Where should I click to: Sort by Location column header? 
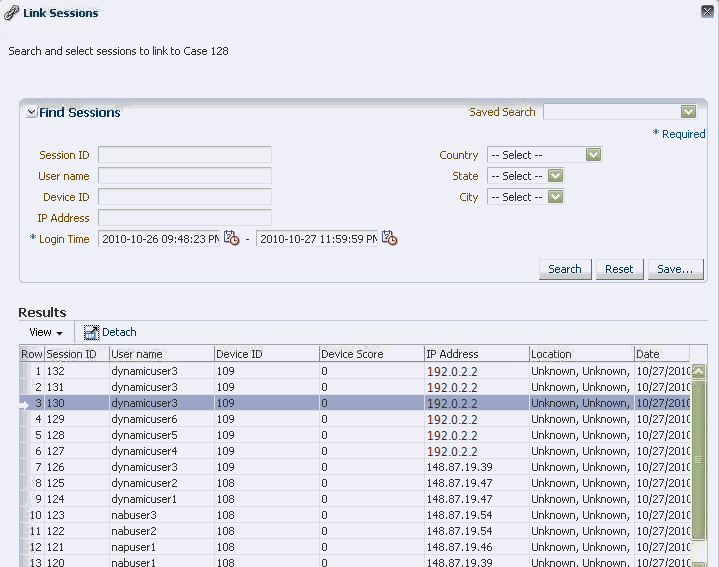coord(582,354)
